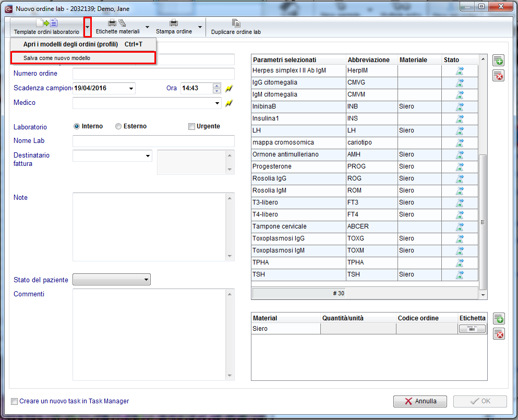The width and height of the screenshot is (518, 420).
Task: Click Stato icon for T3-libero row
Action: [460, 202]
